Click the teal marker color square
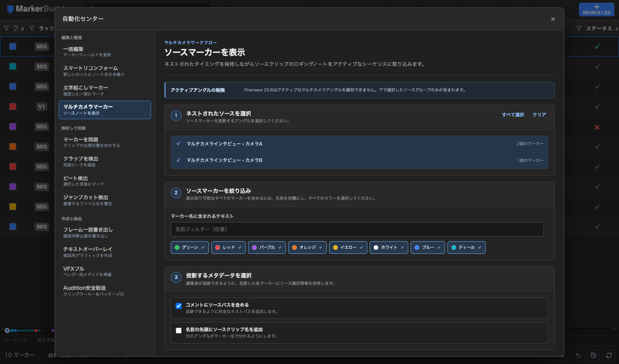This screenshot has height=364, width=619. tap(13, 66)
